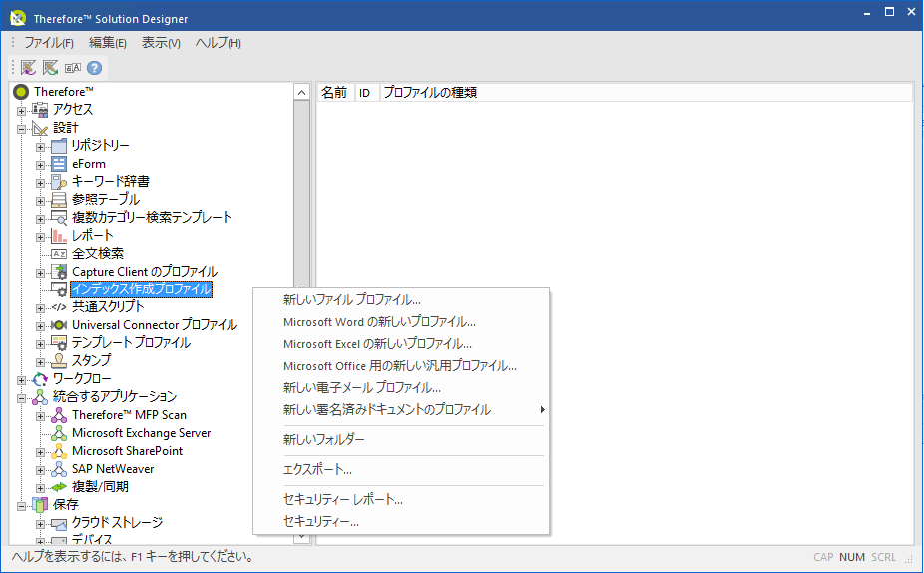Click the 保存 node icon
This screenshot has height=573, width=924.
click(x=40, y=505)
